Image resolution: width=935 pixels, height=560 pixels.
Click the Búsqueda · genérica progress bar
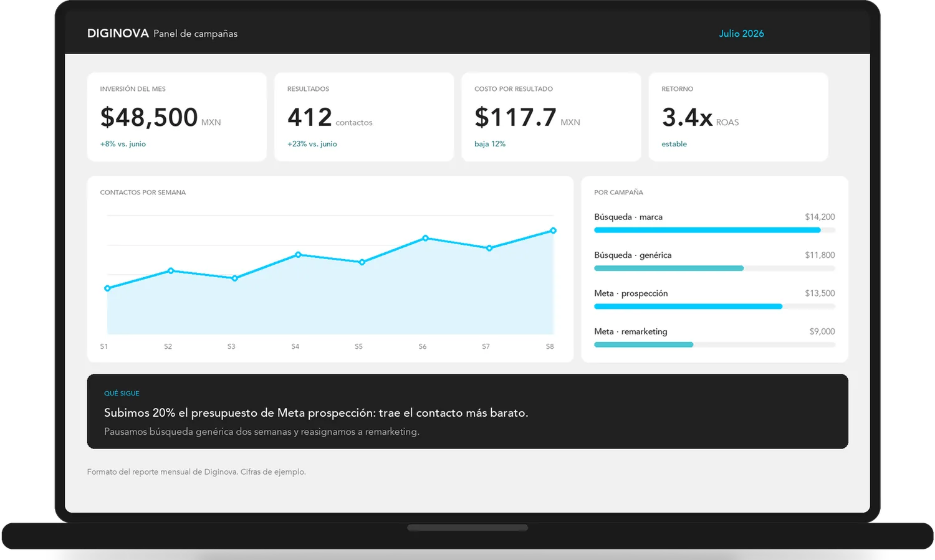pos(714,268)
